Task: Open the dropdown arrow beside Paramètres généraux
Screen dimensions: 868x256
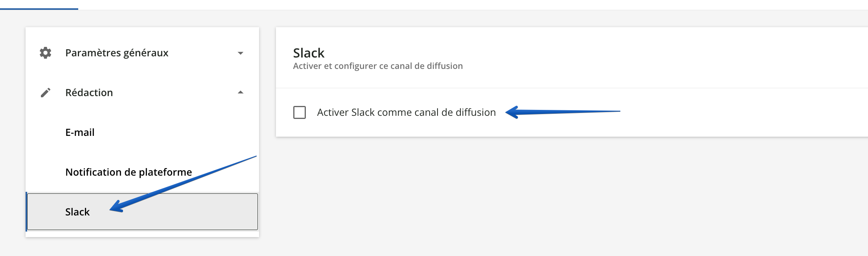Action: click(241, 52)
